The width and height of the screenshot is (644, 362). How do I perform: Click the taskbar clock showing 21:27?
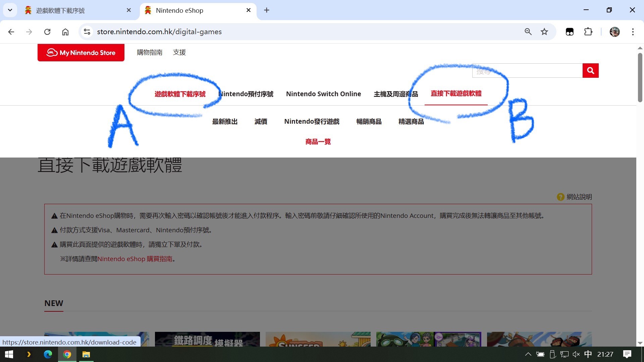tap(605, 354)
